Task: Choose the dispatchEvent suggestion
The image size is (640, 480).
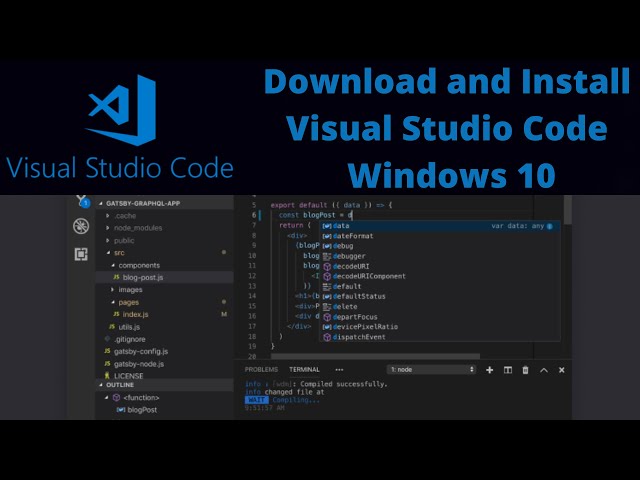Action: [440, 337]
